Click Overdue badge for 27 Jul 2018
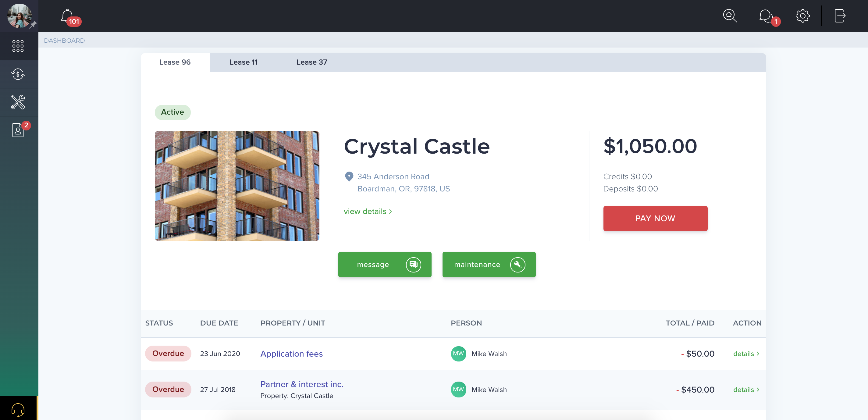 [x=168, y=389]
